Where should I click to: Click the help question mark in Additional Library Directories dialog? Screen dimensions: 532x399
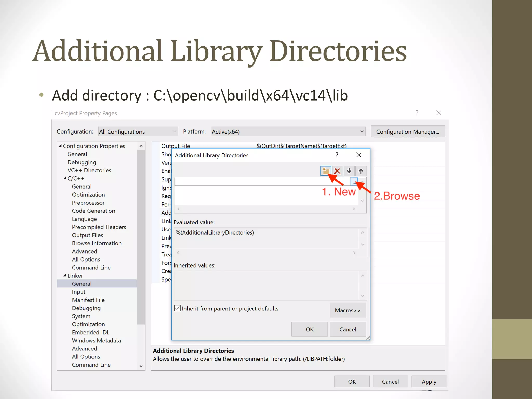click(x=337, y=155)
